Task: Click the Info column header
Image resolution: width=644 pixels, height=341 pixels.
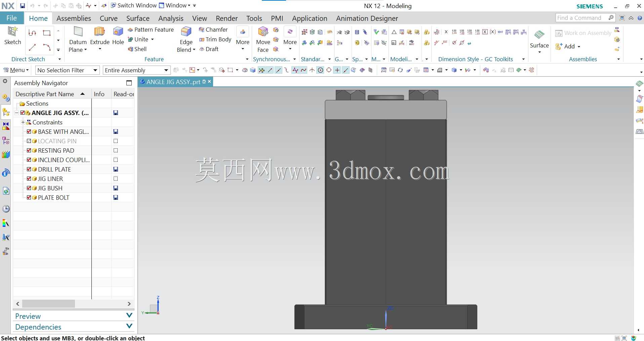Action: pyautogui.click(x=101, y=94)
